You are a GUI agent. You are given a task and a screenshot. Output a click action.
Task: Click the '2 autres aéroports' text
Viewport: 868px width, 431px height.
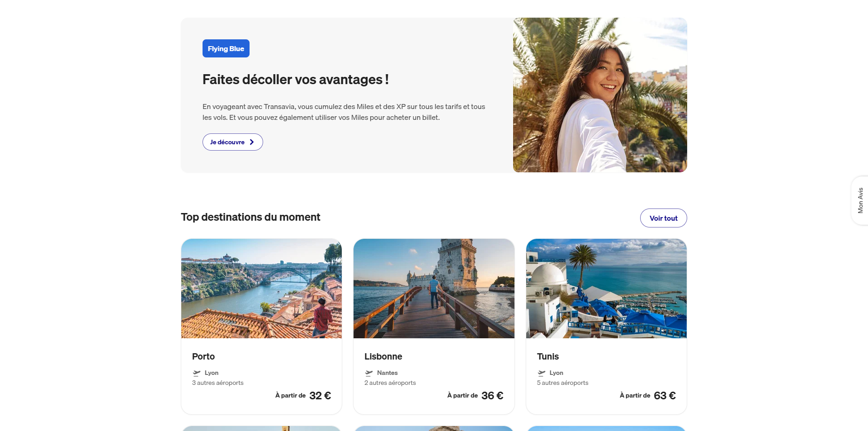390,383
